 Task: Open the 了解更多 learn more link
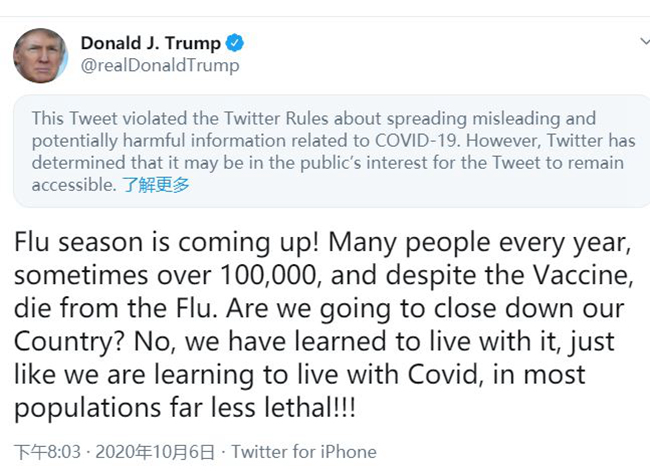tap(156, 185)
